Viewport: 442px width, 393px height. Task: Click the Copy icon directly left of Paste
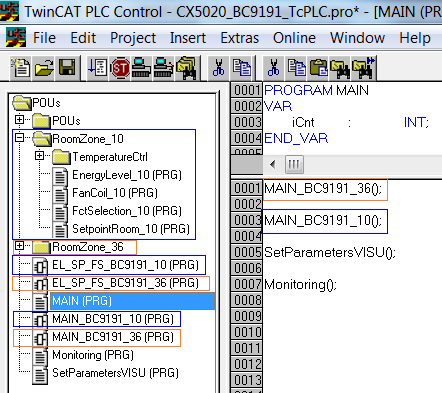[x=296, y=68]
